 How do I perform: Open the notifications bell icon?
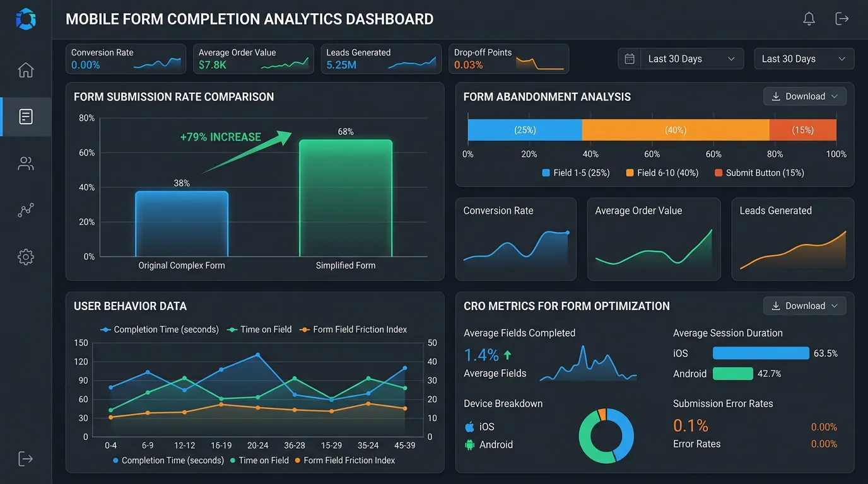tap(809, 19)
